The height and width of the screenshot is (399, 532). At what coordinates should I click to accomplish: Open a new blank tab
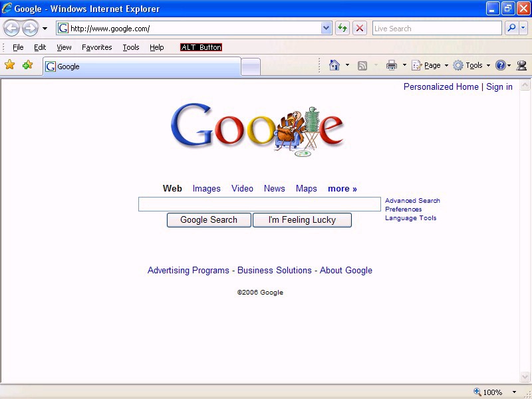pyautogui.click(x=251, y=67)
